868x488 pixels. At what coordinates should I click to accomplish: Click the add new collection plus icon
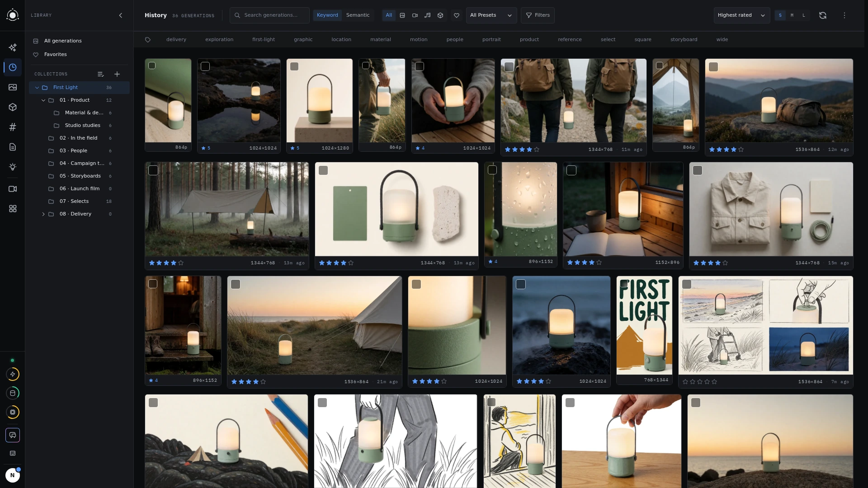click(117, 74)
